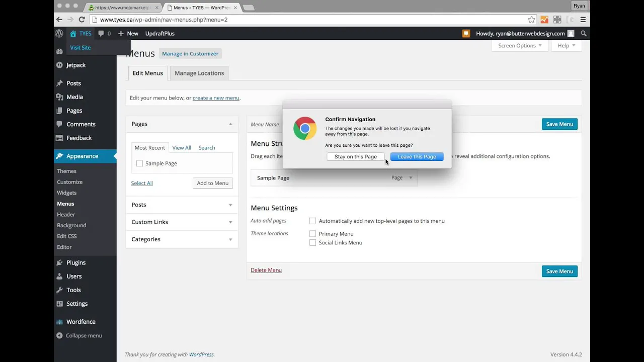This screenshot has height=362, width=644.
Task: Open the Customize submenu item
Action: click(70, 182)
